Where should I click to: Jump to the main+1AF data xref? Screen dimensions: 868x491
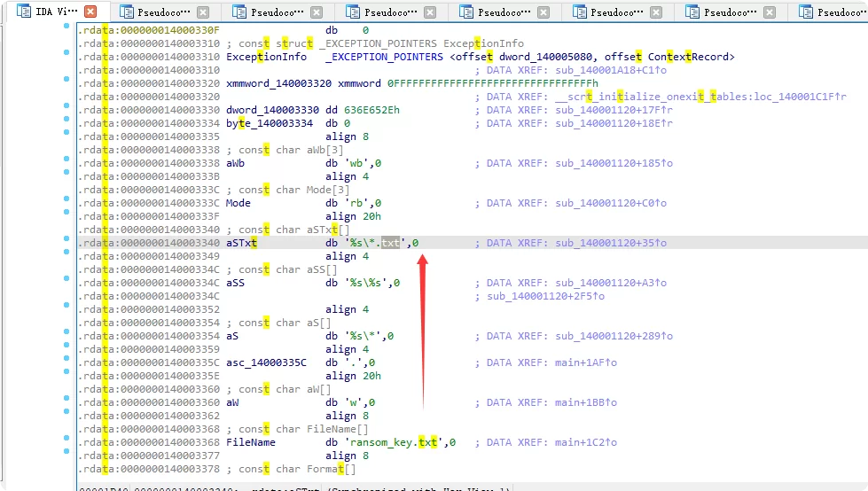click(x=581, y=362)
